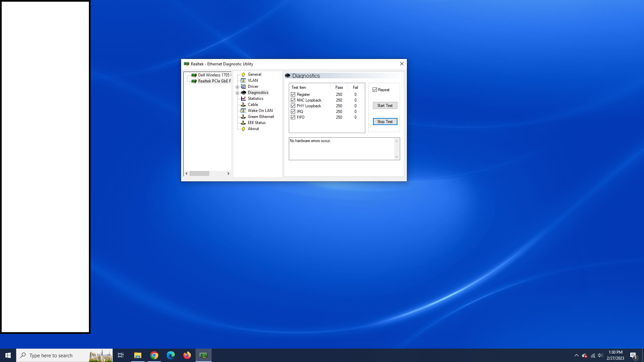Viewport: 644px width, 362px height.
Task: Click the Dell Wireless adapter card icon
Action: click(194, 75)
